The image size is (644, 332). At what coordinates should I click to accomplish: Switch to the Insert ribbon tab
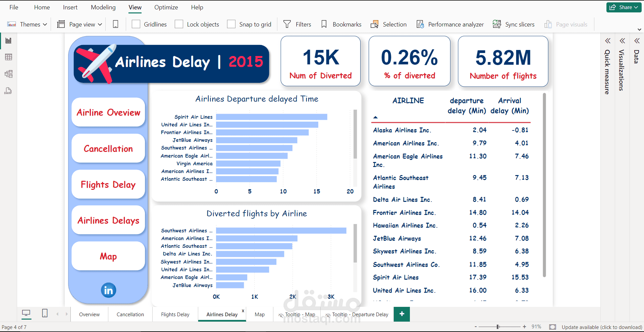[70, 7]
